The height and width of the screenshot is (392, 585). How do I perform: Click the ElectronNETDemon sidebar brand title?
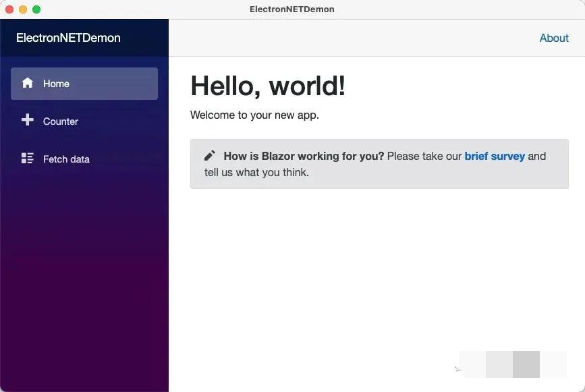[68, 38]
